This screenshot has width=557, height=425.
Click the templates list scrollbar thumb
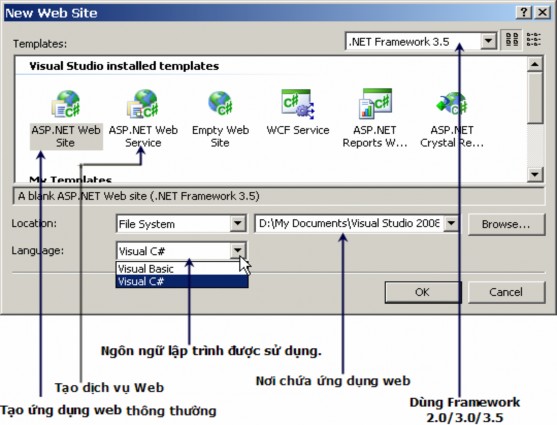point(535,98)
